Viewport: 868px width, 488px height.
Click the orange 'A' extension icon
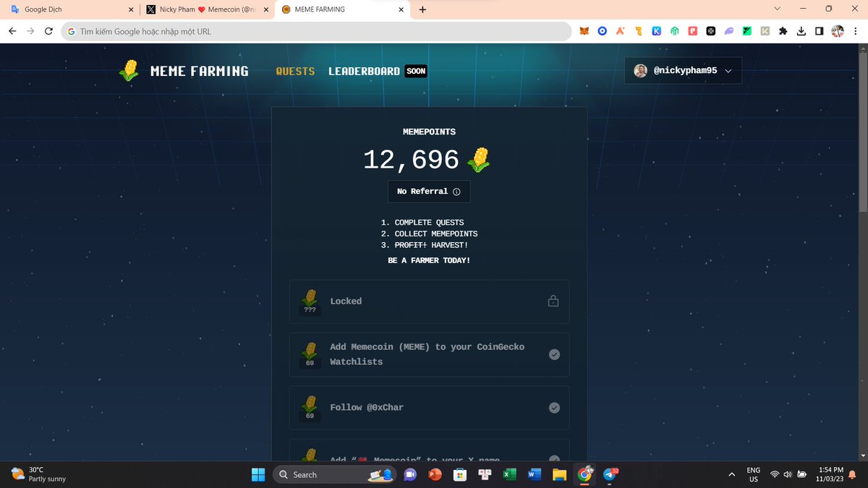[620, 31]
